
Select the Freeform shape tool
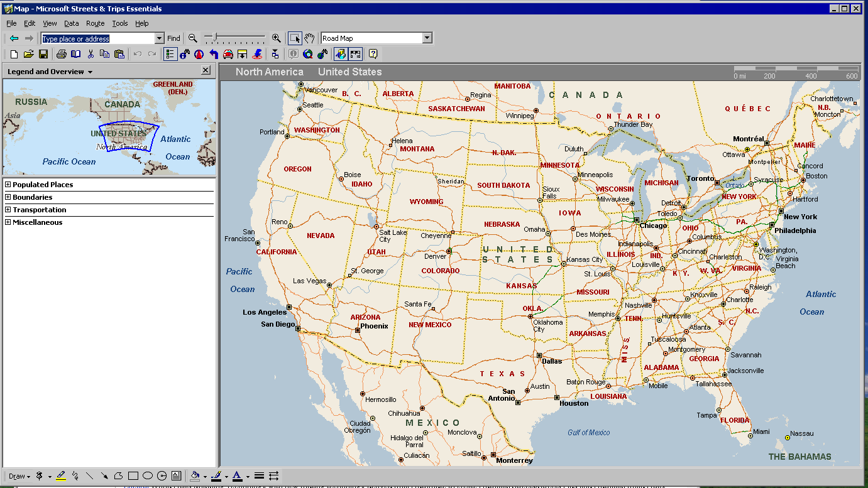(119, 476)
